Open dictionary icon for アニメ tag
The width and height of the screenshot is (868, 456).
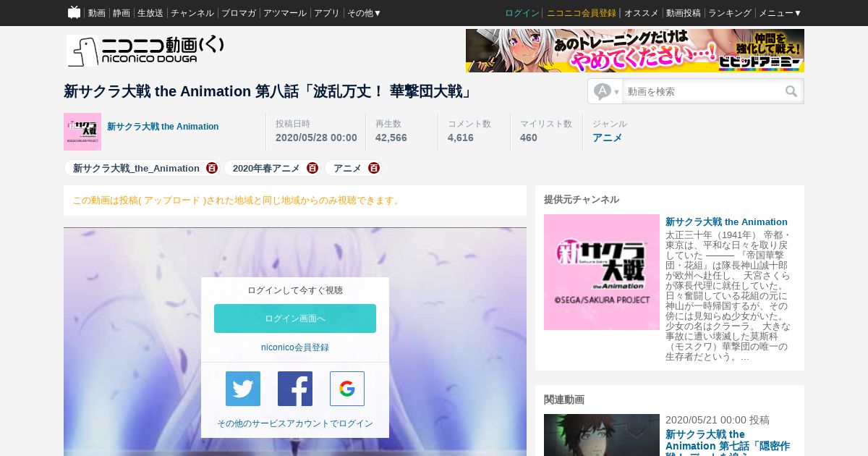(374, 168)
